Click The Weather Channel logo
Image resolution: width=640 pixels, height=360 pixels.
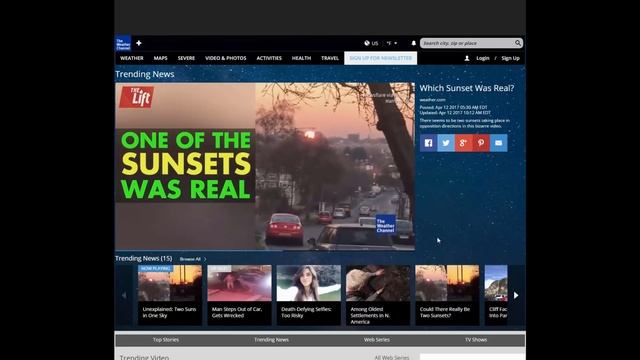point(123,43)
